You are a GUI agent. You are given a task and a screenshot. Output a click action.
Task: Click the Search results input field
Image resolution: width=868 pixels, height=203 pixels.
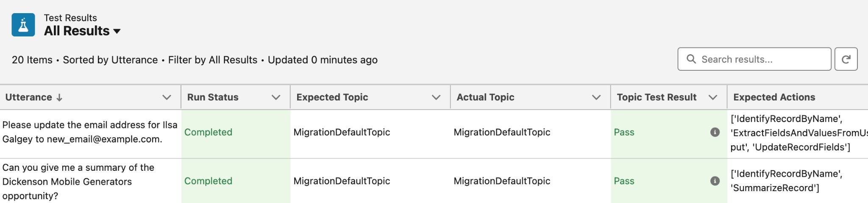pos(754,59)
